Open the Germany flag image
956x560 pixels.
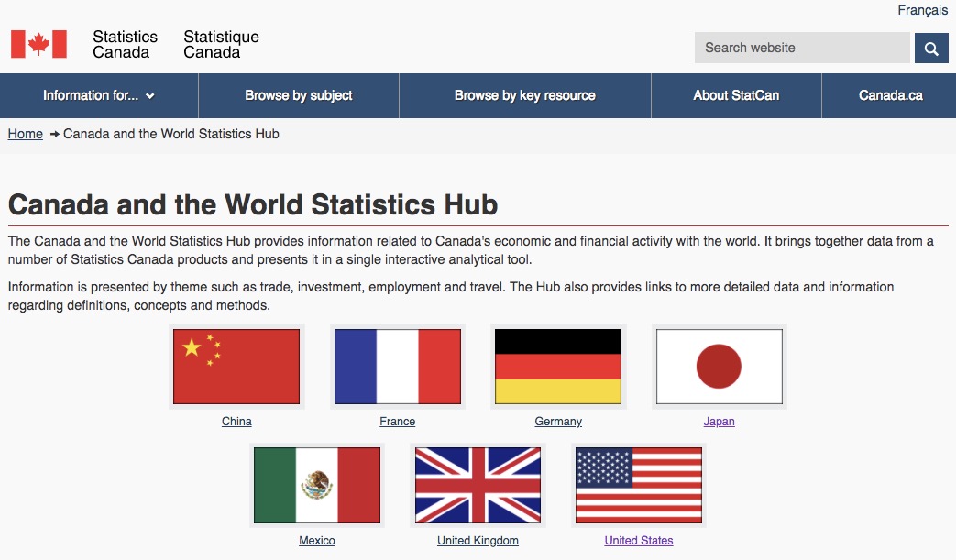click(x=558, y=367)
